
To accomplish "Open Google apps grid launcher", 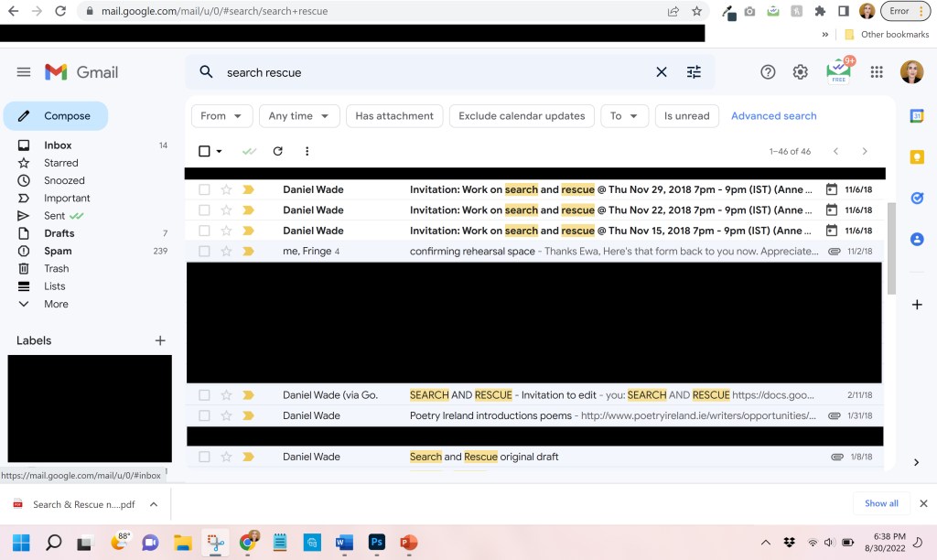I will tap(877, 72).
